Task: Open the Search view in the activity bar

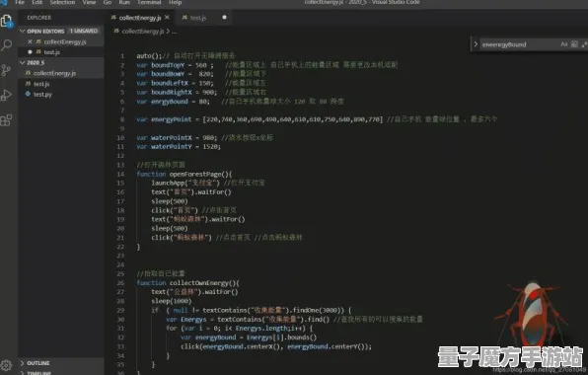Action: pos(7,45)
